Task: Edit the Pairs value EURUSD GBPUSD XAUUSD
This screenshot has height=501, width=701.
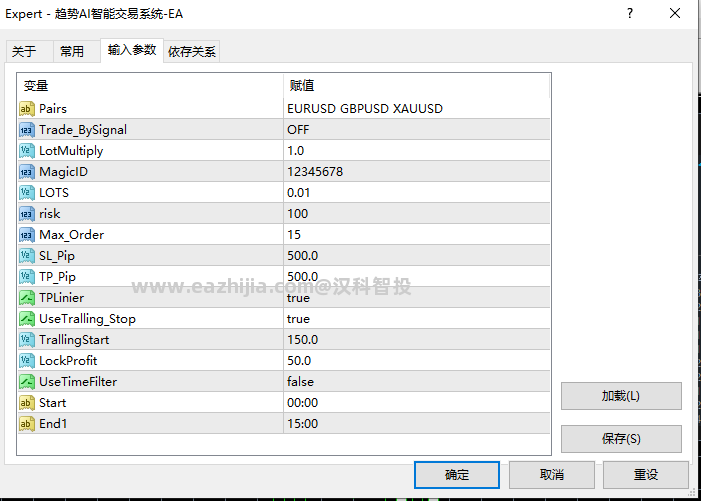Action: [x=417, y=109]
